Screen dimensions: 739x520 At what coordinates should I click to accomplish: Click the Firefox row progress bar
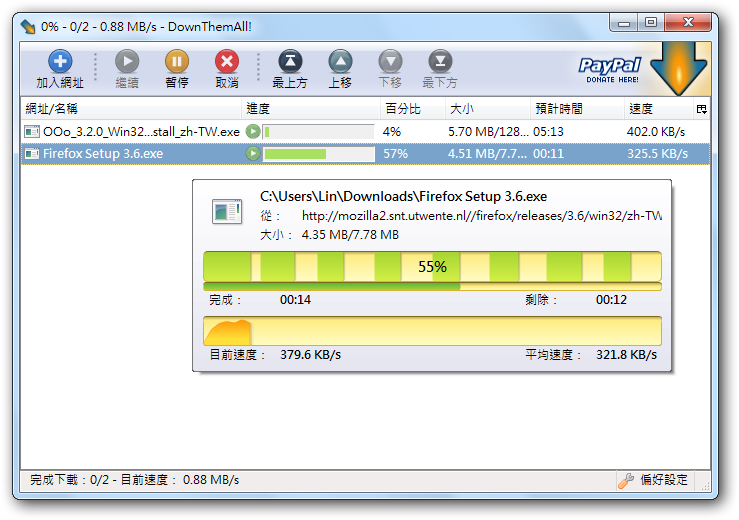(319, 154)
